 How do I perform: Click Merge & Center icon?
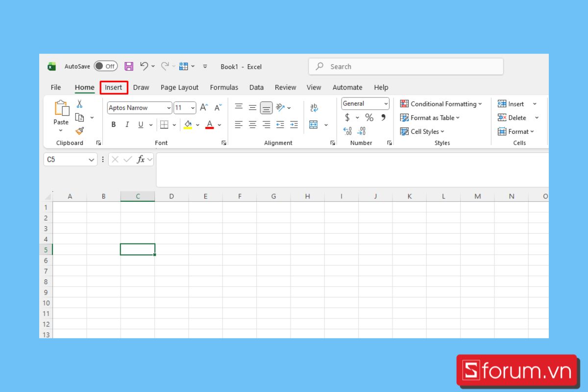click(x=314, y=124)
